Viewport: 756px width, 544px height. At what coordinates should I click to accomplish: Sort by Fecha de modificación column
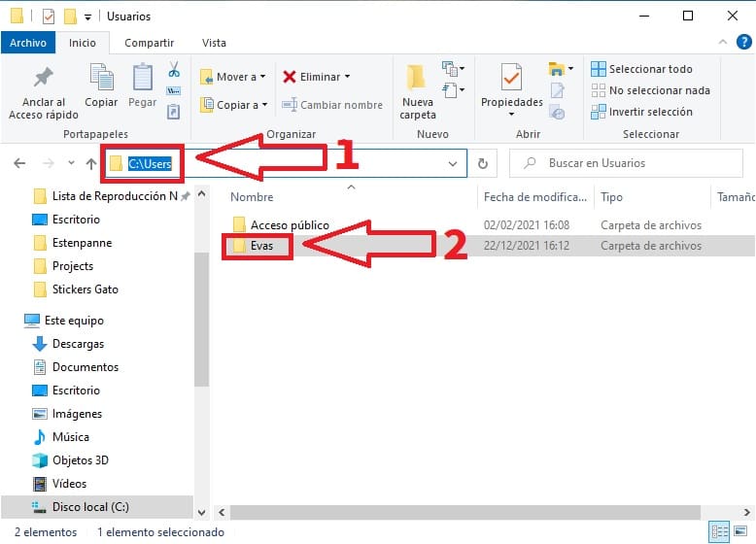click(535, 197)
